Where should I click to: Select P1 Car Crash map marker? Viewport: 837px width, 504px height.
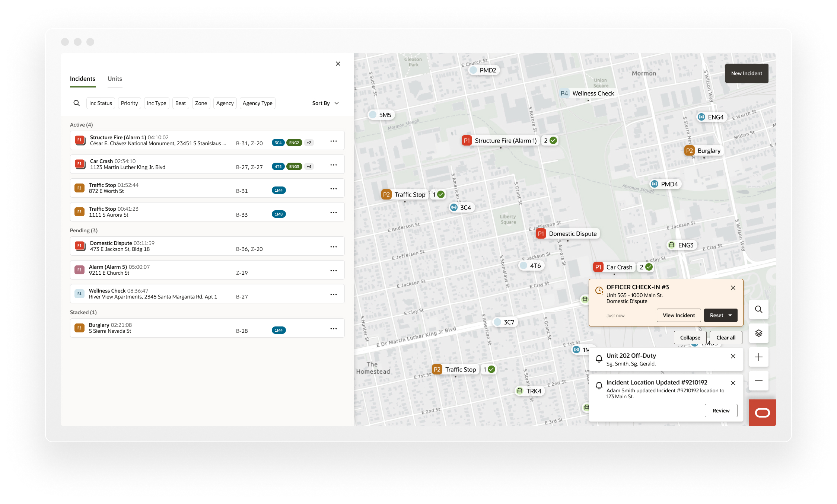coord(614,267)
